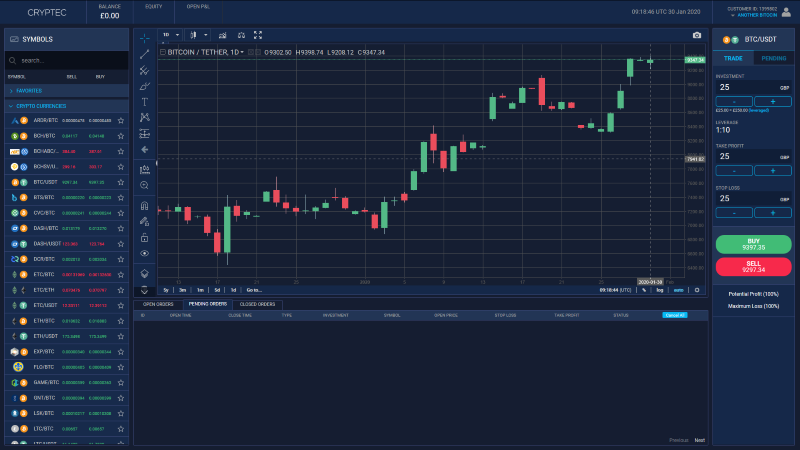
Task: Favorite the LSK/BTC pair star
Action: click(121, 413)
